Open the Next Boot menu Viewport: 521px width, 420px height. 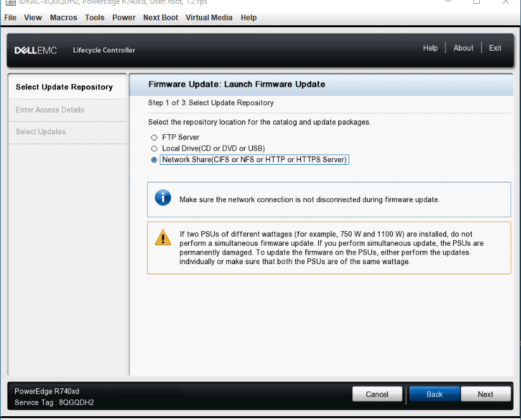pyautogui.click(x=160, y=18)
